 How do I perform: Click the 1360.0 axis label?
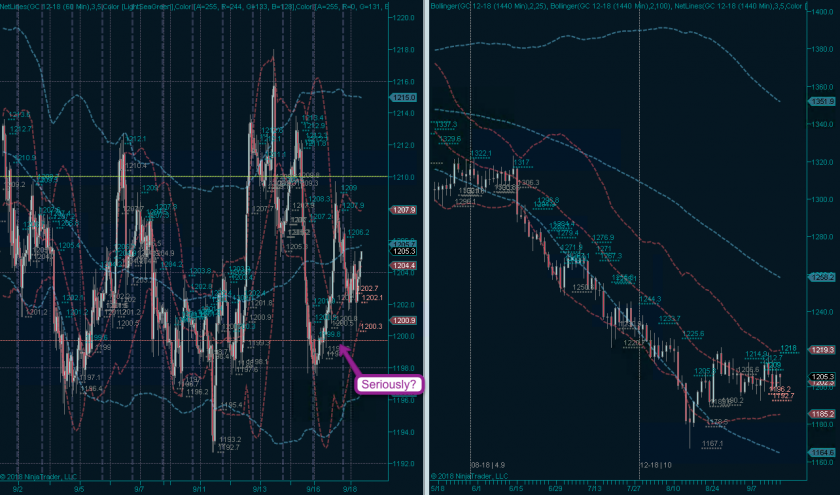(823, 87)
